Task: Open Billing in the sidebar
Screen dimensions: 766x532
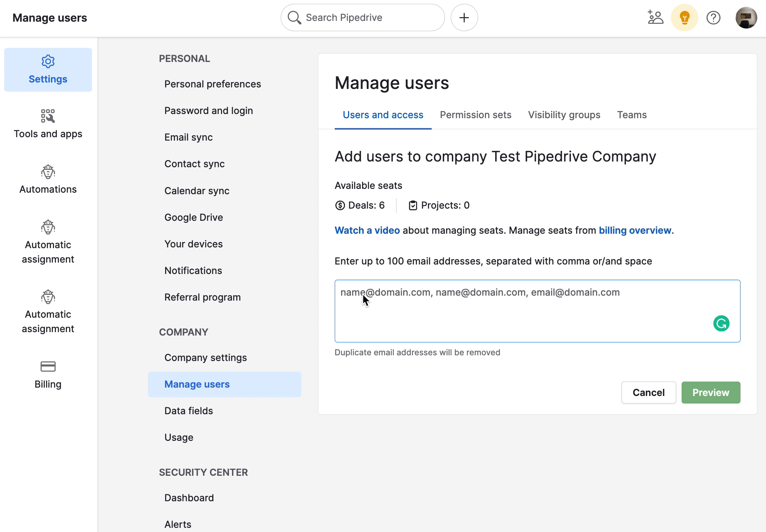Action: coord(48,375)
